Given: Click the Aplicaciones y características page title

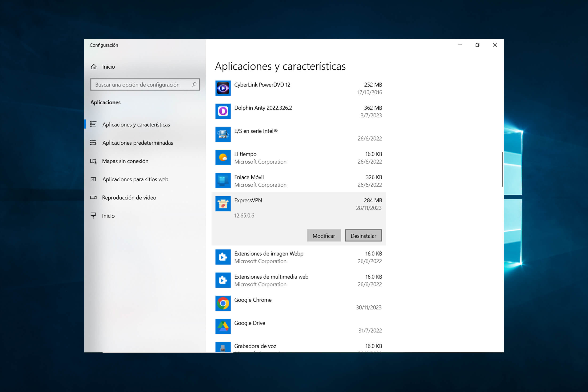Looking at the screenshot, I should click(x=280, y=67).
